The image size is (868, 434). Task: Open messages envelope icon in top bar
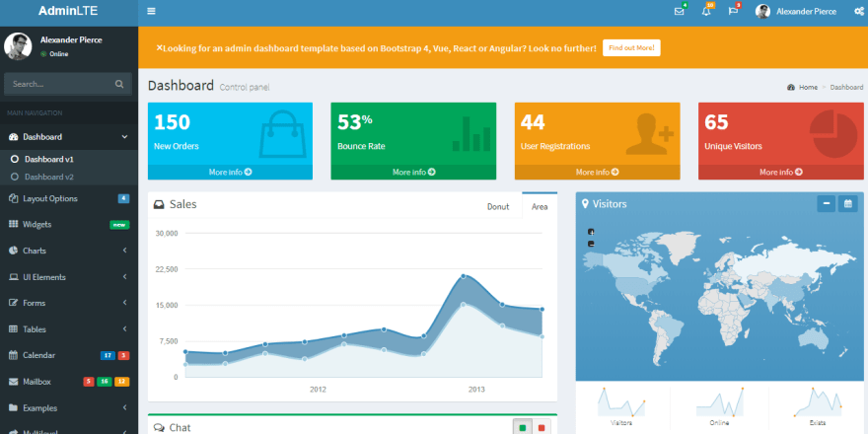(680, 11)
